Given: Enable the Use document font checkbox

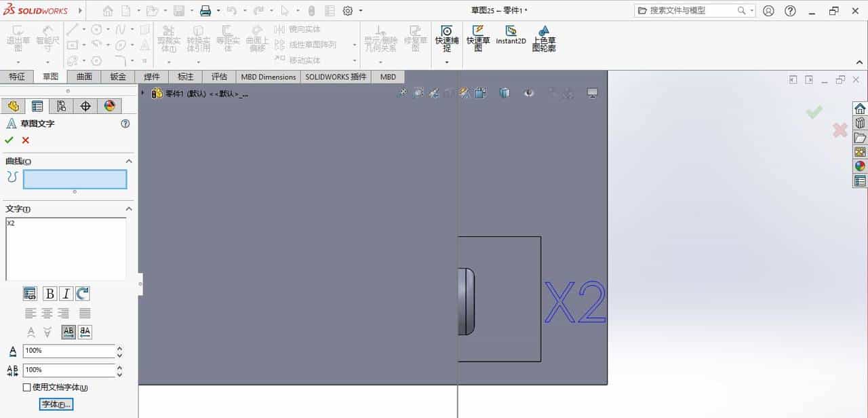Looking at the screenshot, I should [26, 387].
